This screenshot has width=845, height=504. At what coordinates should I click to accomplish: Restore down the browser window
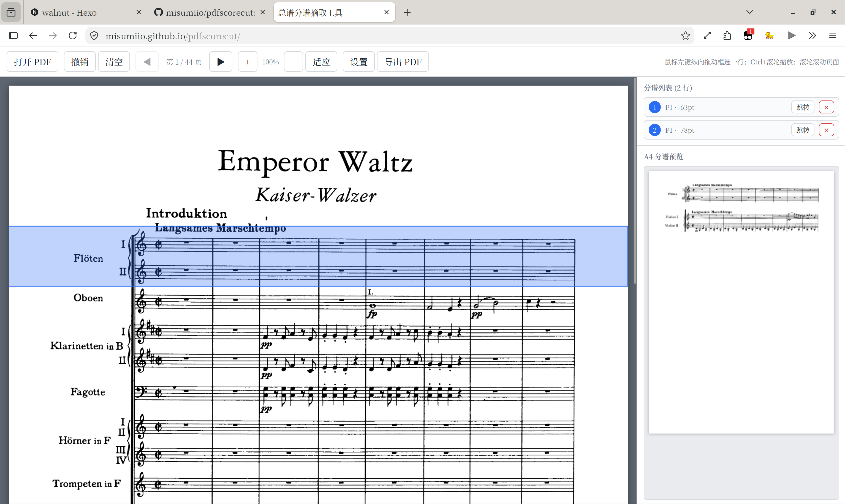813,13
